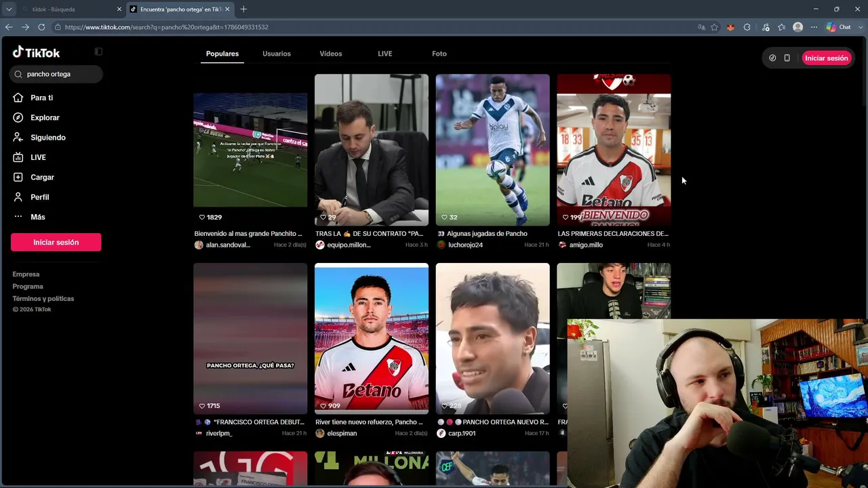
Task: Open the tab list dropdown arrow
Action: pos(9,9)
